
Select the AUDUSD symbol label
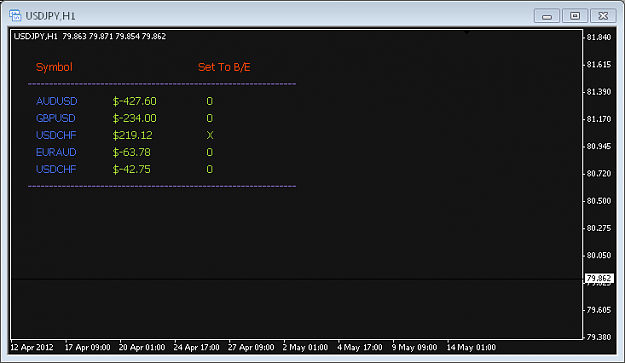(57, 101)
